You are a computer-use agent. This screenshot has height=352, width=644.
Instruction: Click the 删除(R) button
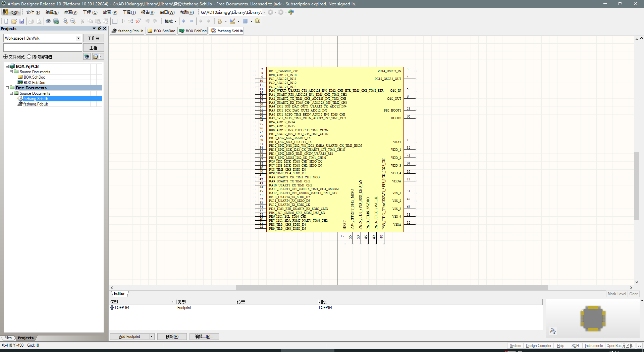click(x=172, y=337)
